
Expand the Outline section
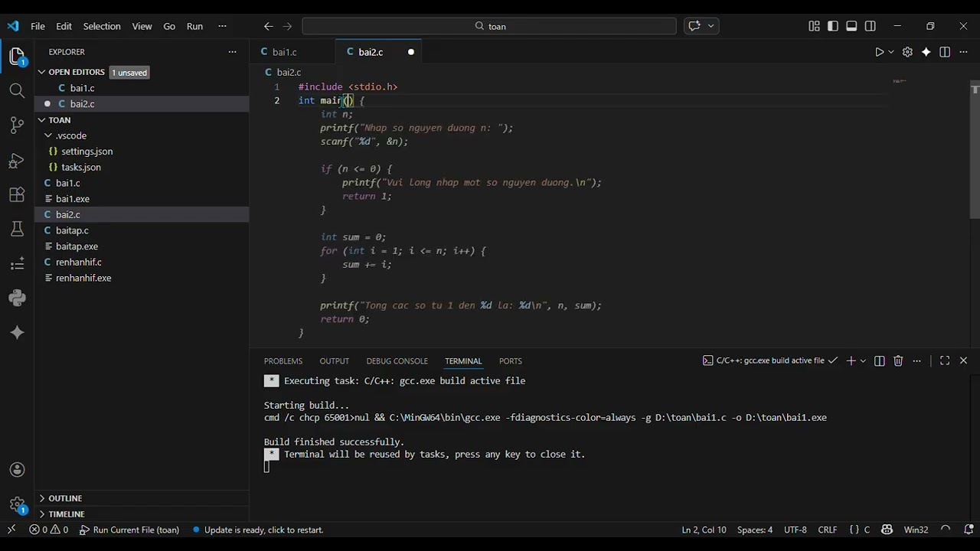pos(42,498)
